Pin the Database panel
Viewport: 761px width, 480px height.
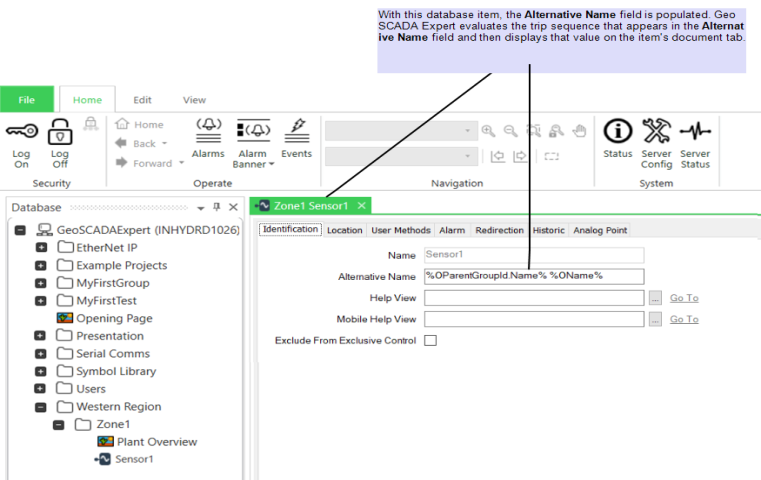pos(217,207)
